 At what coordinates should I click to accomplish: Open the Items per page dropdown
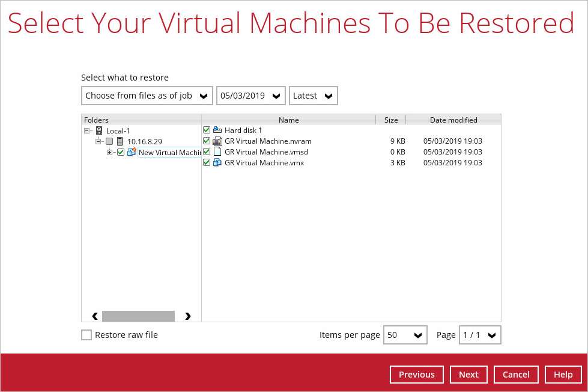point(405,335)
